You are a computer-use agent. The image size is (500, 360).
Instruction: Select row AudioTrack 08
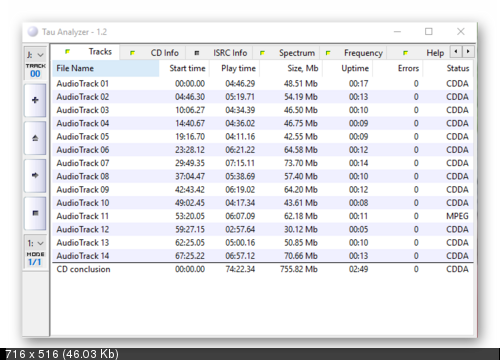click(263, 176)
